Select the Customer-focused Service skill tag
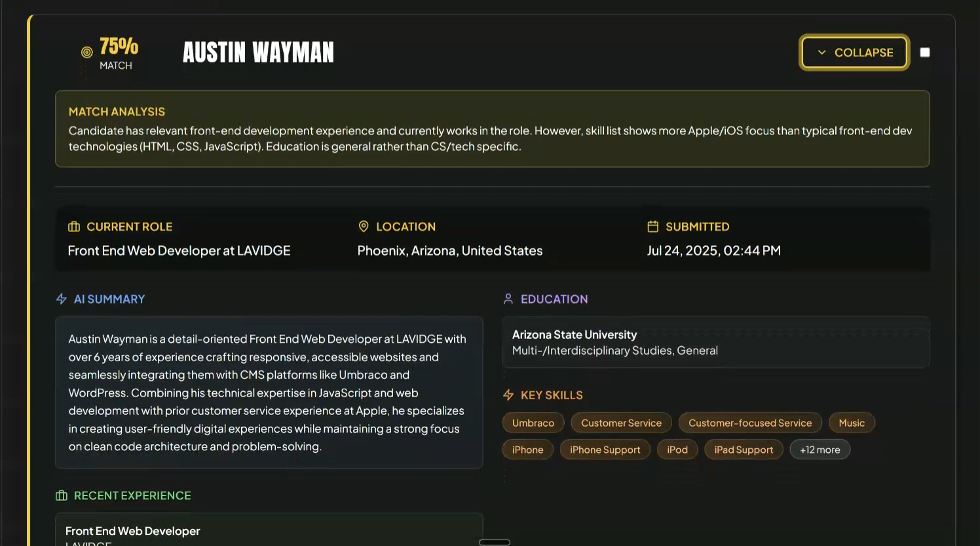Image resolution: width=980 pixels, height=546 pixels. coord(749,423)
